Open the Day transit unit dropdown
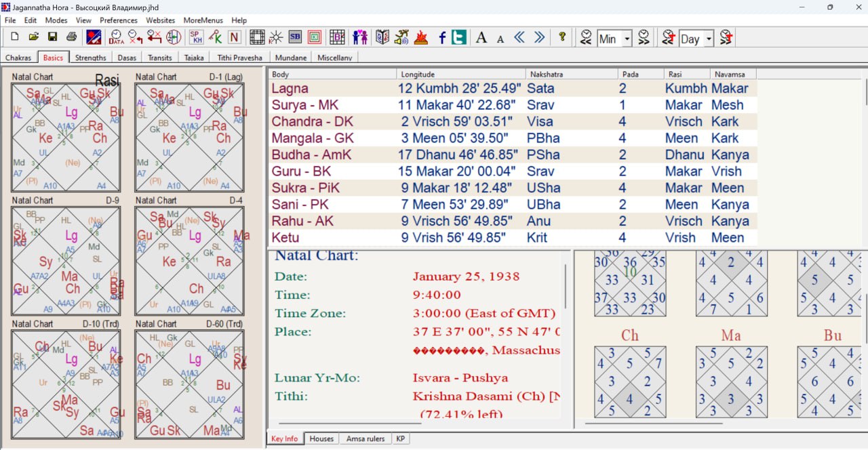 709,39
